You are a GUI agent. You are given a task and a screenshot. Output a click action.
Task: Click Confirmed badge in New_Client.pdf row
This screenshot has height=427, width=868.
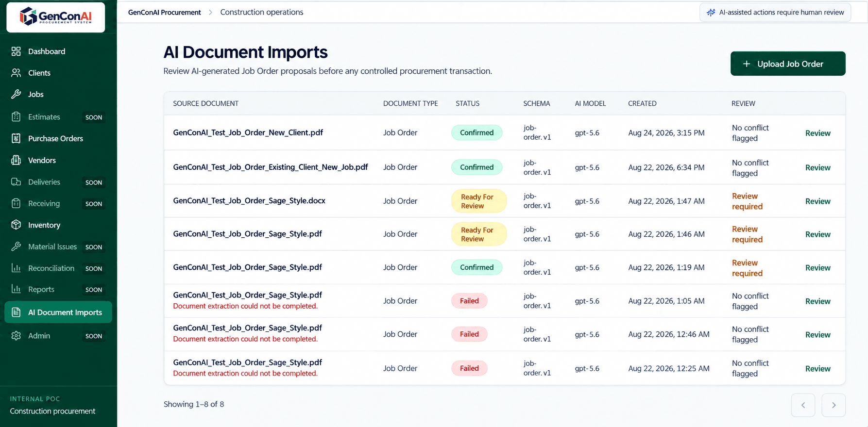[477, 132]
